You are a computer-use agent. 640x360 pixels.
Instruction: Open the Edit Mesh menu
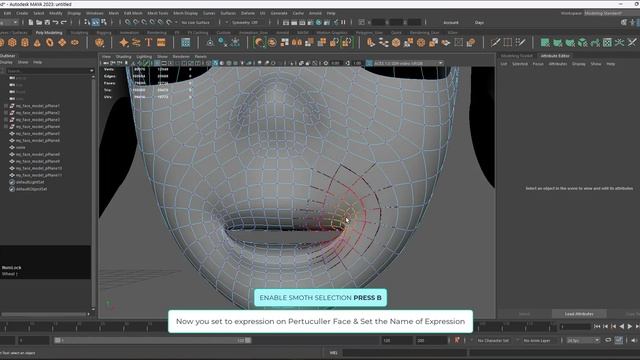(133, 13)
